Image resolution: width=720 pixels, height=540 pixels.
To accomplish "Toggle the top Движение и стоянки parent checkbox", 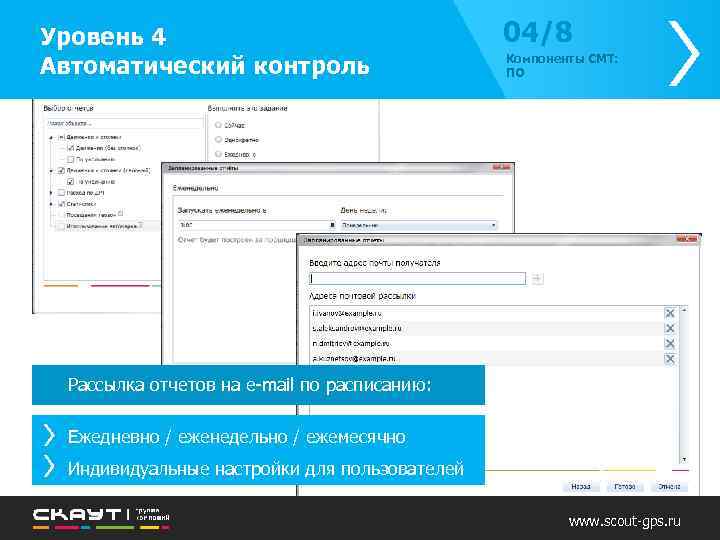I will point(61,137).
